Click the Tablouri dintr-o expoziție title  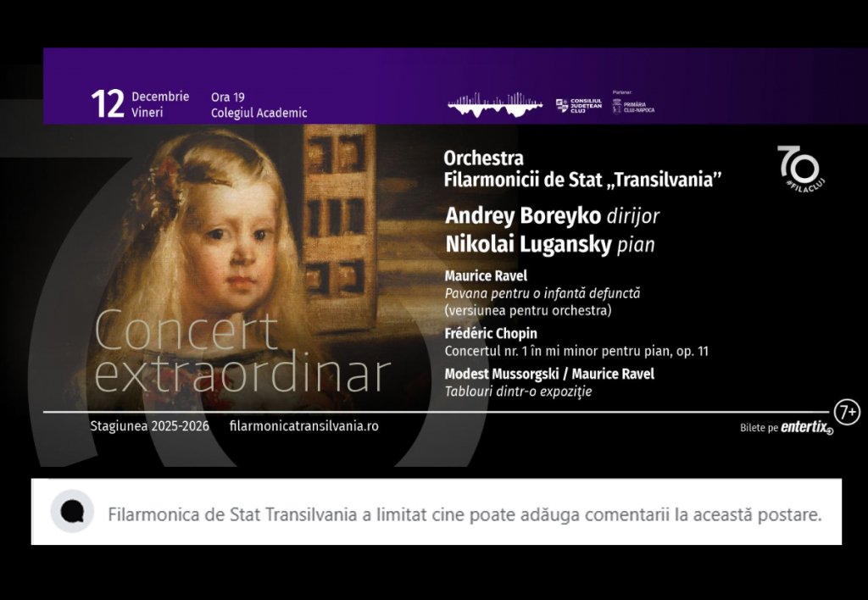tap(518, 391)
